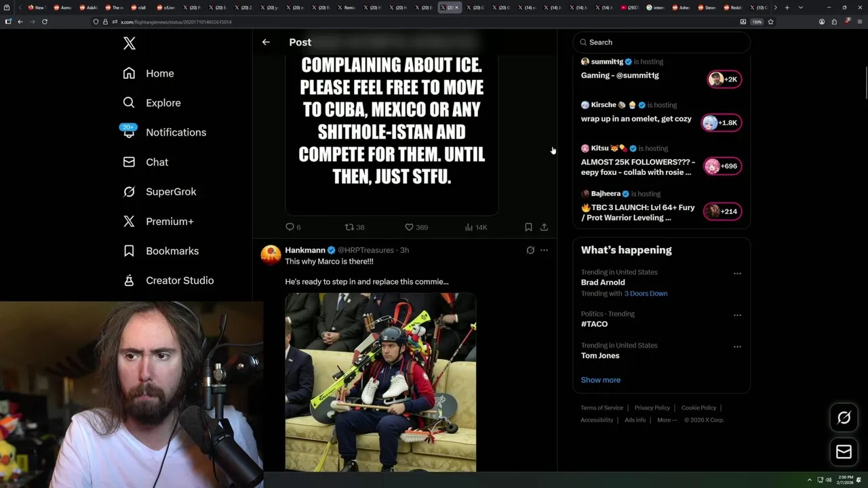The height and width of the screenshot is (488, 868).
Task: Share the post using share icon
Action: (x=544, y=227)
